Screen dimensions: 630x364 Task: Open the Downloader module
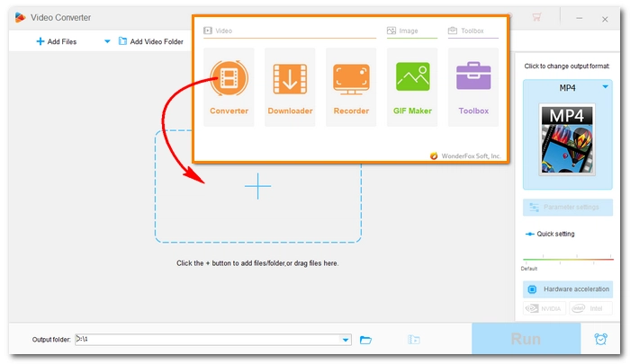coord(290,87)
